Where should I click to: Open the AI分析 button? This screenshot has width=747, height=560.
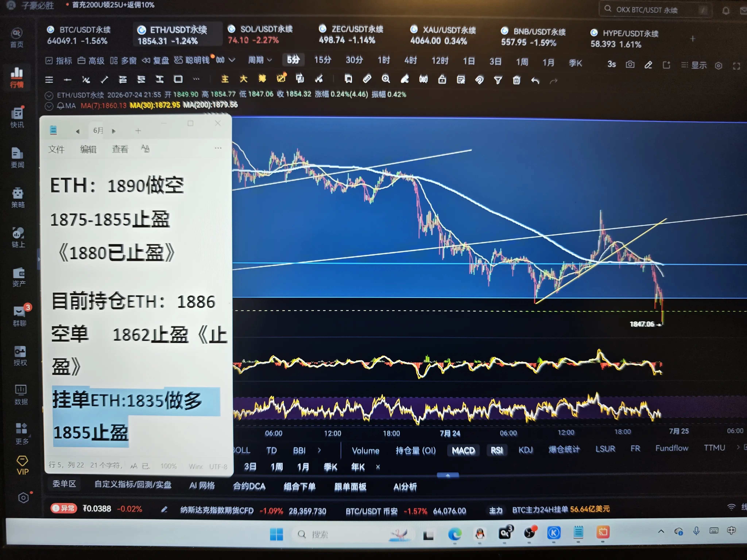405,487
